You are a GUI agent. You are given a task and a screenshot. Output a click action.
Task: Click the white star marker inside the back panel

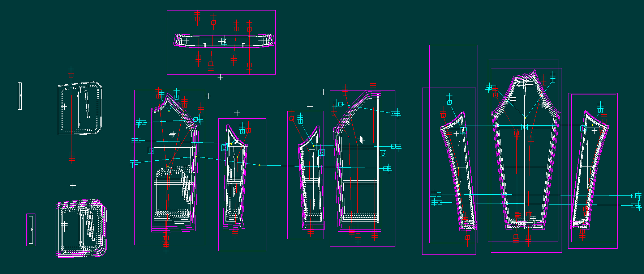point(361,140)
